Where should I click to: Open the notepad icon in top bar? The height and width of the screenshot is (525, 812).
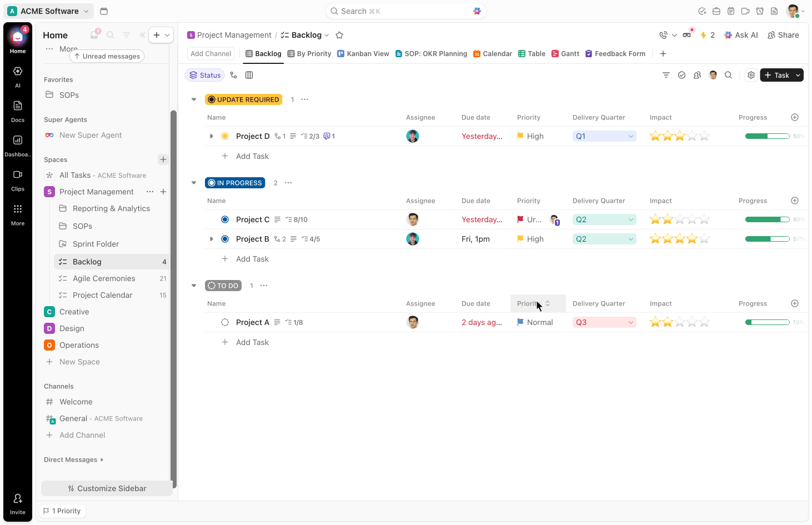coord(731,11)
